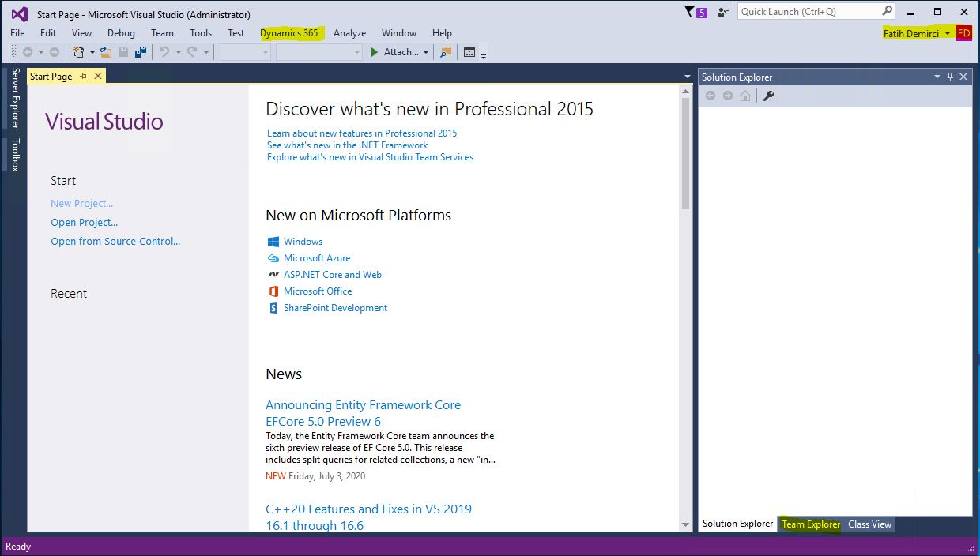Switch to the Team Explorer tab
The height and width of the screenshot is (556, 980).
point(811,524)
